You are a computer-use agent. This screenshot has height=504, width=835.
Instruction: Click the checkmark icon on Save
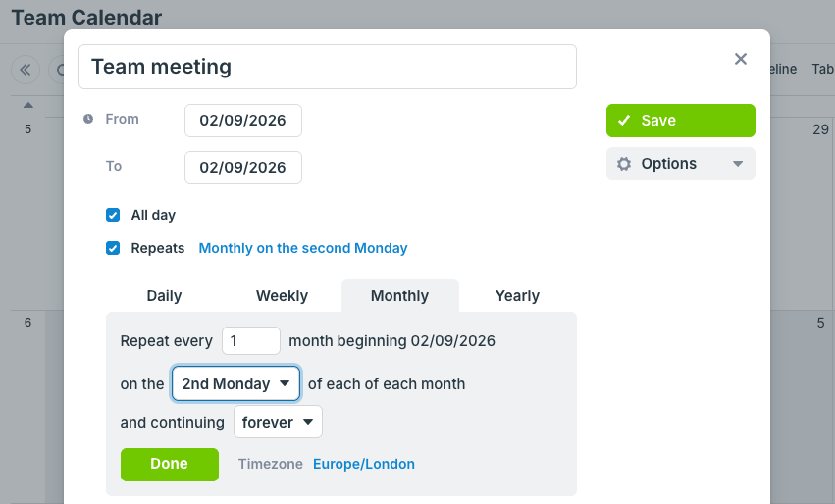coord(624,121)
